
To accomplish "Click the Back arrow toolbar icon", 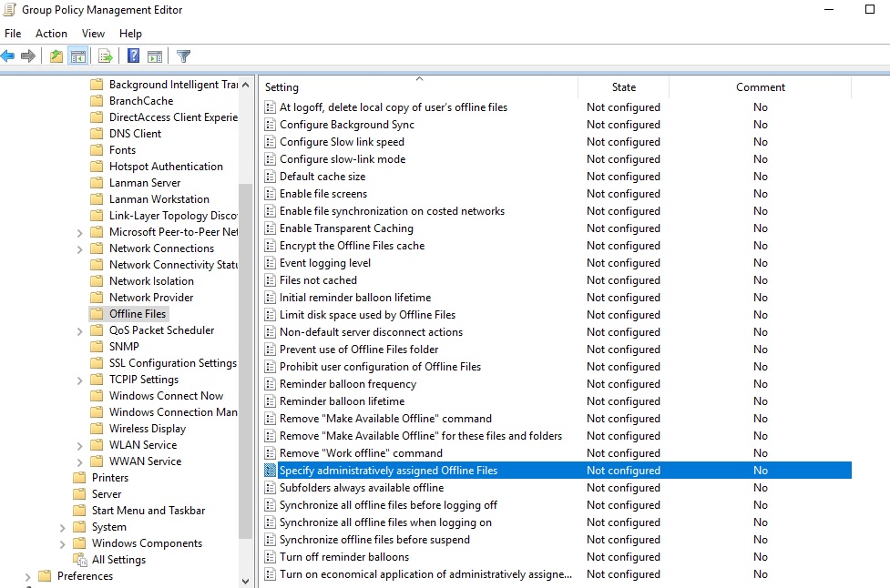I will tap(8, 56).
